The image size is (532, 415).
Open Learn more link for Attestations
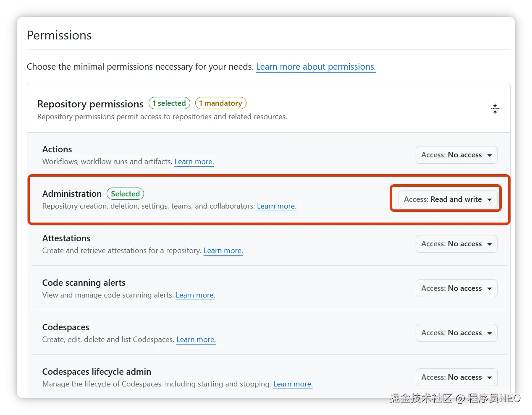click(x=223, y=251)
